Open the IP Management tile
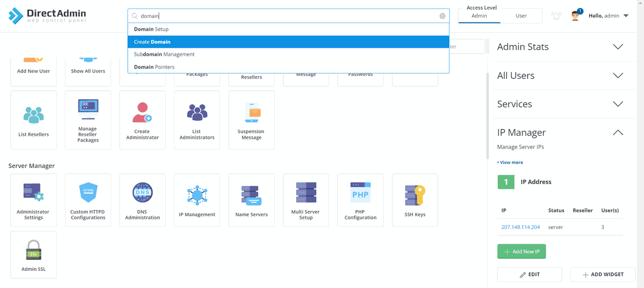 (x=197, y=200)
